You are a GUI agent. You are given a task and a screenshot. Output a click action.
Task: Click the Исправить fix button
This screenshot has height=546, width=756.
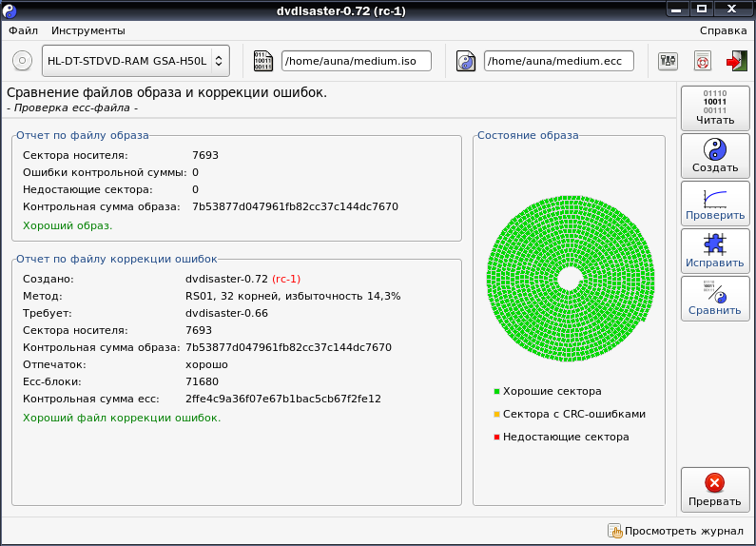tap(715, 251)
